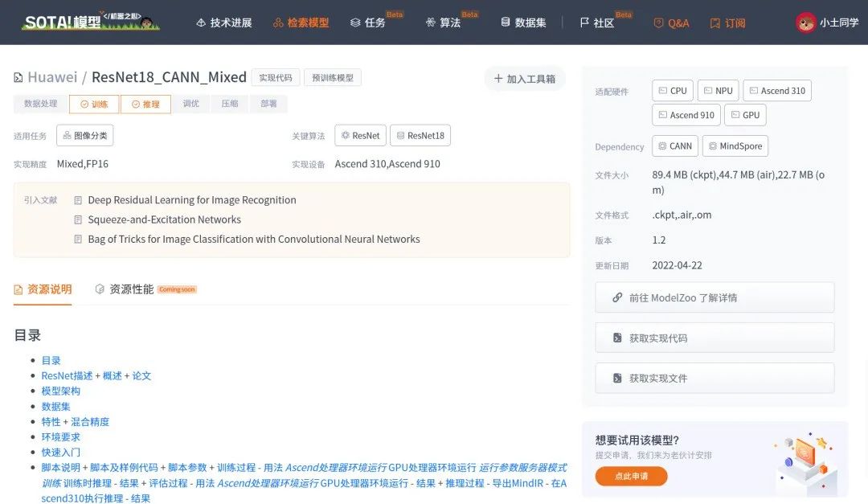Open the 数据集 navigation item
Viewport: 868px width, 504px height.
point(523,23)
